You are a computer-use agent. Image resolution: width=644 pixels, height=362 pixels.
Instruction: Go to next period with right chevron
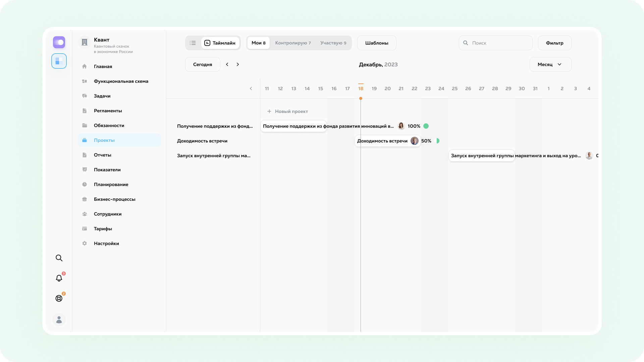click(238, 64)
